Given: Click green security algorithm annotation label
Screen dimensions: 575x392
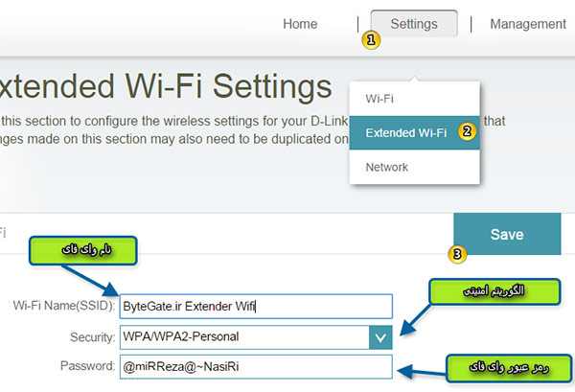Looking at the screenshot, I should pos(494,291).
